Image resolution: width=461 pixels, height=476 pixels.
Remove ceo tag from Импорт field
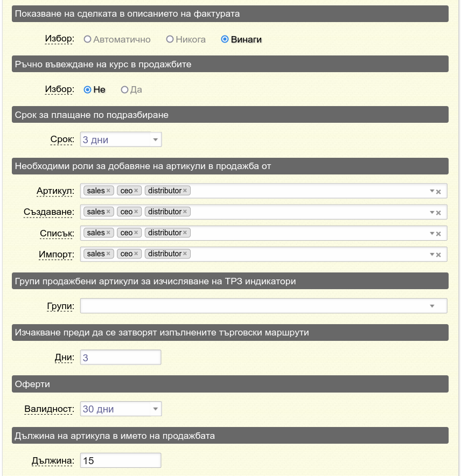pos(136,254)
